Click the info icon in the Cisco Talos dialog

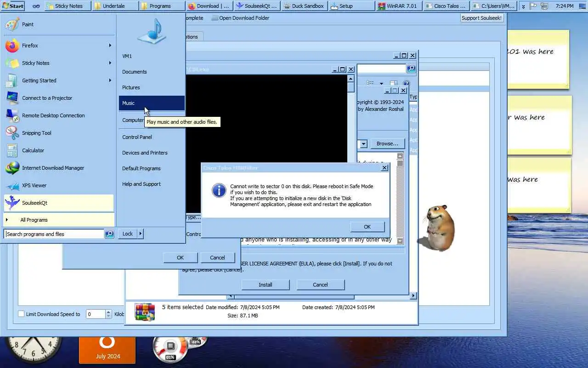(219, 190)
